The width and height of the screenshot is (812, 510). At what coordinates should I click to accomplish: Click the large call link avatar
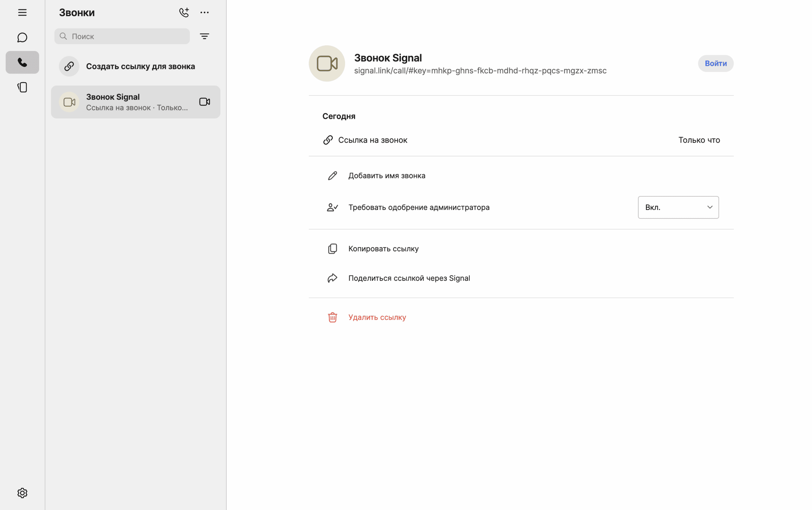[327, 63]
